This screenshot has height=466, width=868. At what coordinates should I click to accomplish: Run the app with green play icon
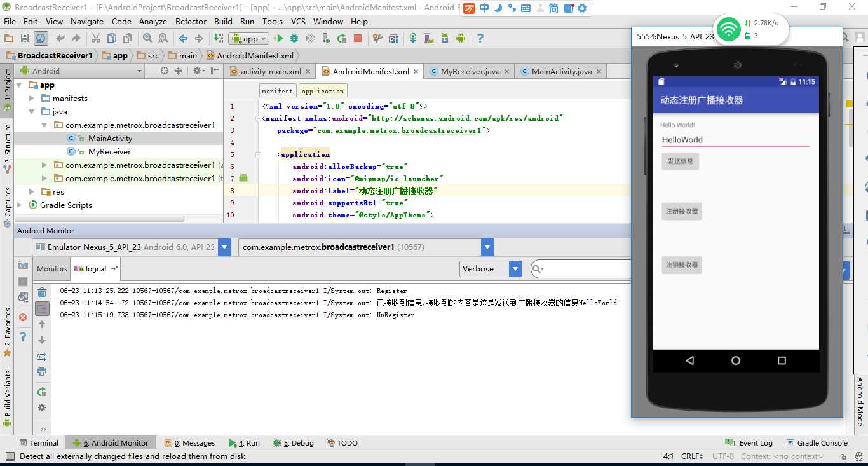[x=278, y=39]
